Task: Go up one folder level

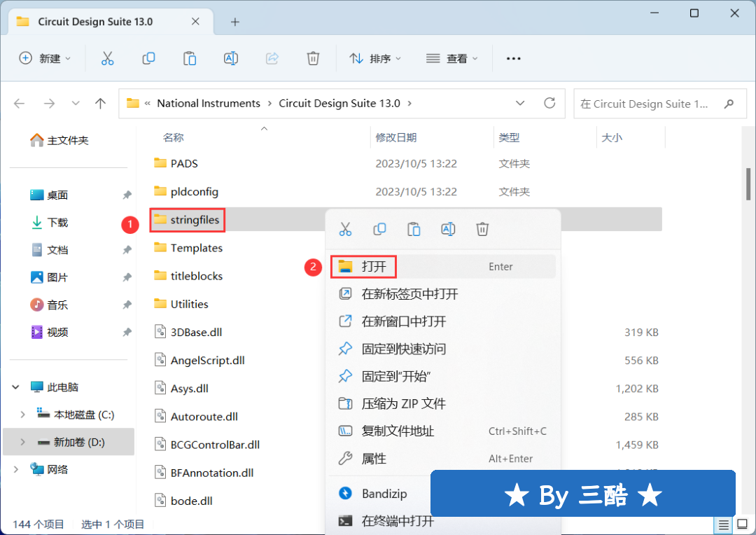Action: [100, 103]
